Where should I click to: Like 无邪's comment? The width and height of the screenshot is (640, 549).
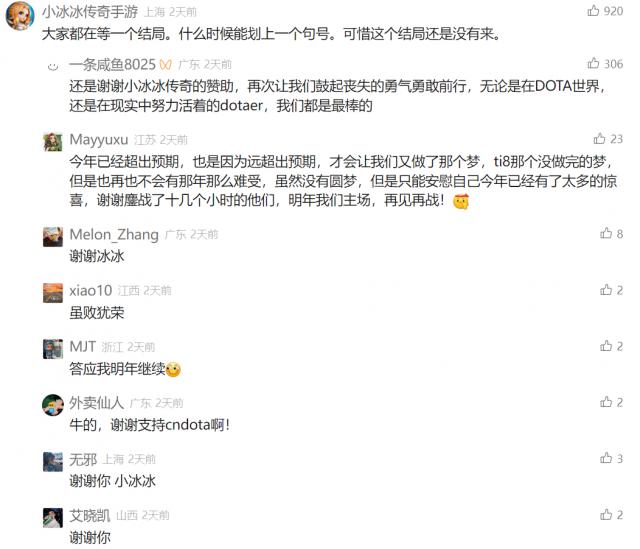pos(606,458)
